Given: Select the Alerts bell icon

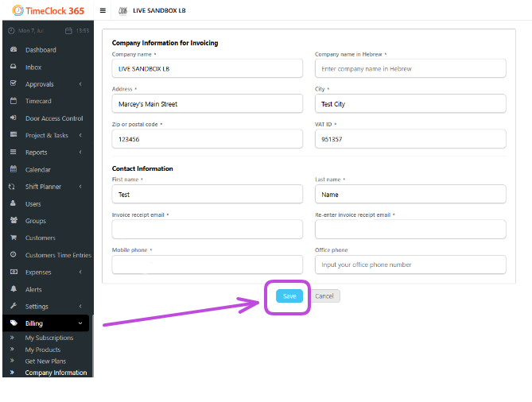Looking at the screenshot, I should coord(13,290).
